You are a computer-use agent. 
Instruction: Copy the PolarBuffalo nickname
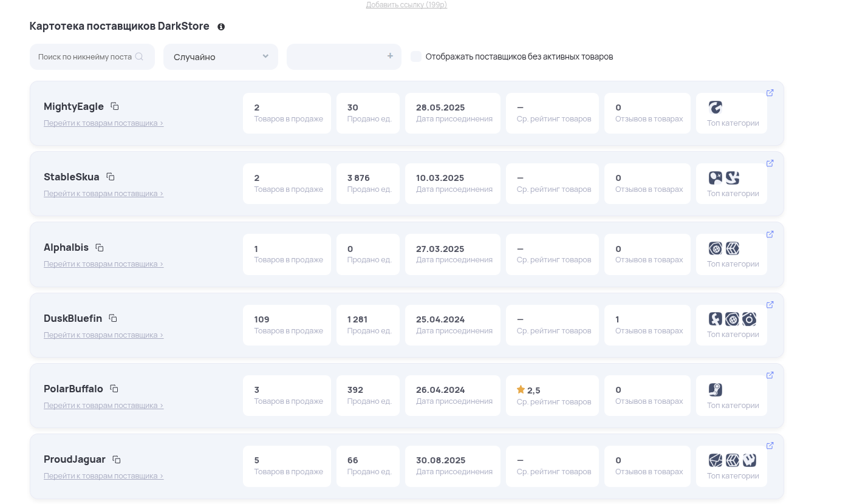click(114, 389)
